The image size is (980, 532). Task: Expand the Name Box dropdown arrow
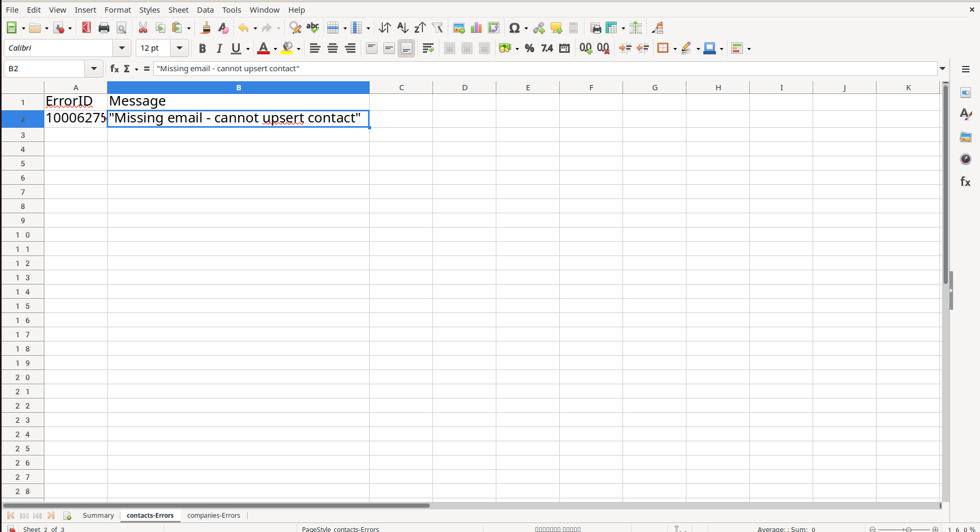pyautogui.click(x=94, y=69)
